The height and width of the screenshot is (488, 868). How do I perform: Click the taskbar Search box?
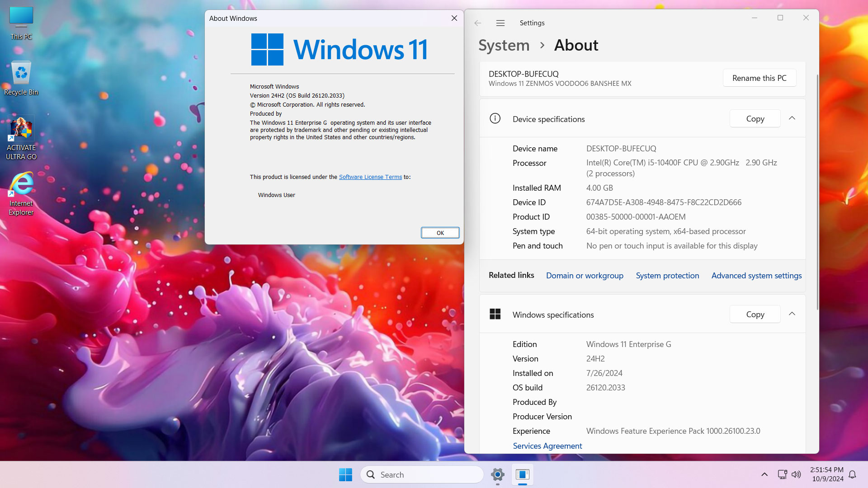point(422,474)
